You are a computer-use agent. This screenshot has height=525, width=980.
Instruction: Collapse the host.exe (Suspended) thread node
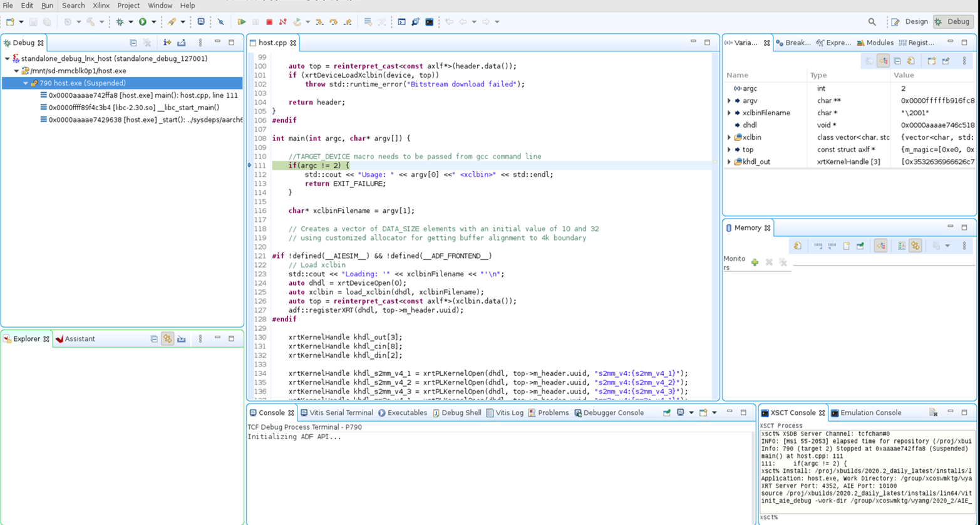coord(26,83)
